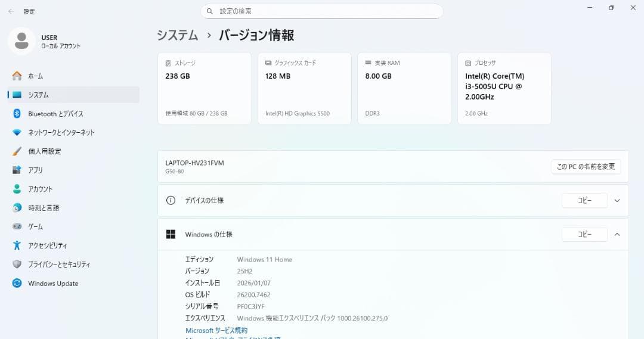Click the monitor icon beside システム

coord(17,95)
